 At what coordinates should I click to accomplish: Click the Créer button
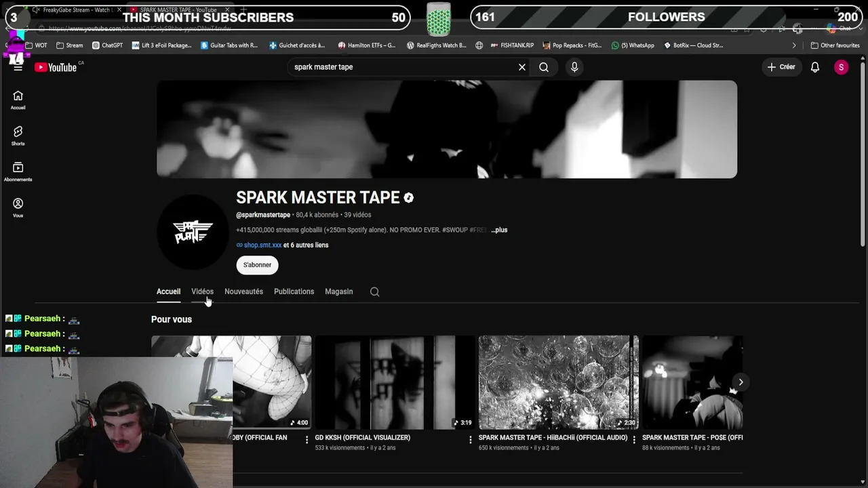click(x=781, y=67)
